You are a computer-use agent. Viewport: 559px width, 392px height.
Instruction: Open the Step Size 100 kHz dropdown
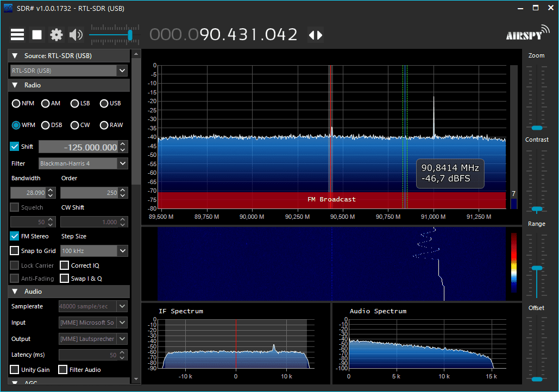[x=122, y=251]
